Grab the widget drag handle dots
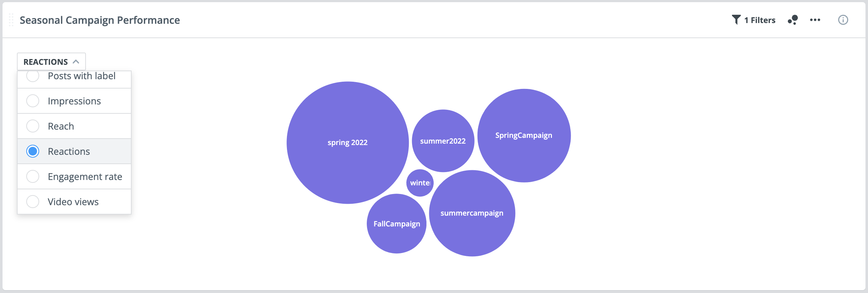Screen dimensions: 868x293 click(x=11, y=20)
